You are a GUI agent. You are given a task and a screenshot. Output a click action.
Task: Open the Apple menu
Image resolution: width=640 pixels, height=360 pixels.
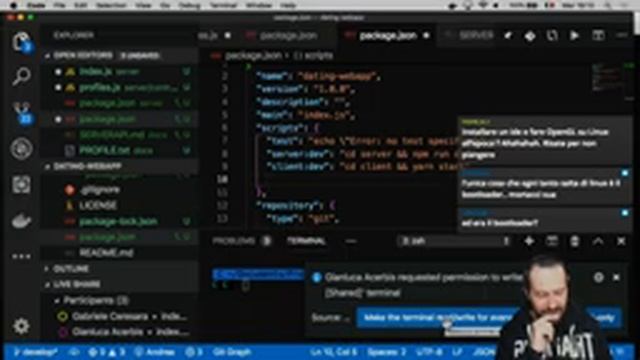click(14, 5)
